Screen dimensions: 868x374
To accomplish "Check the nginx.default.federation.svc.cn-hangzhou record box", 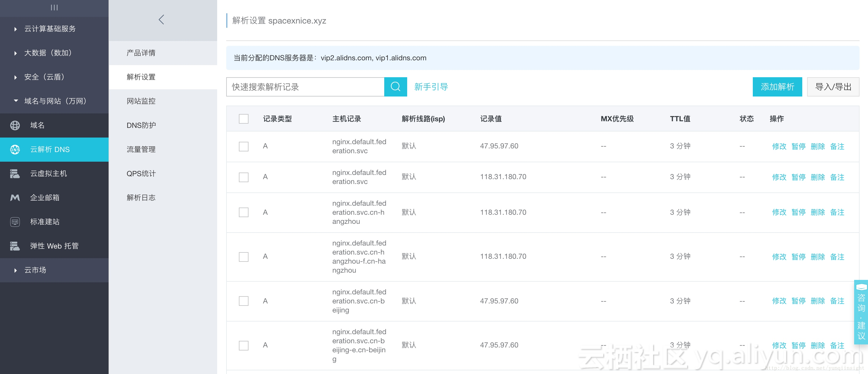I will coord(244,212).
